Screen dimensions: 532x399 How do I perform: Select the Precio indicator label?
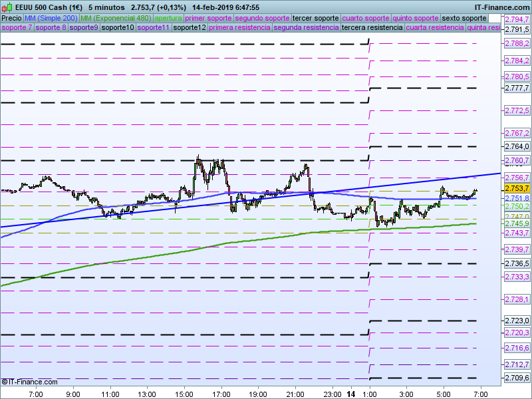point(11,18)
